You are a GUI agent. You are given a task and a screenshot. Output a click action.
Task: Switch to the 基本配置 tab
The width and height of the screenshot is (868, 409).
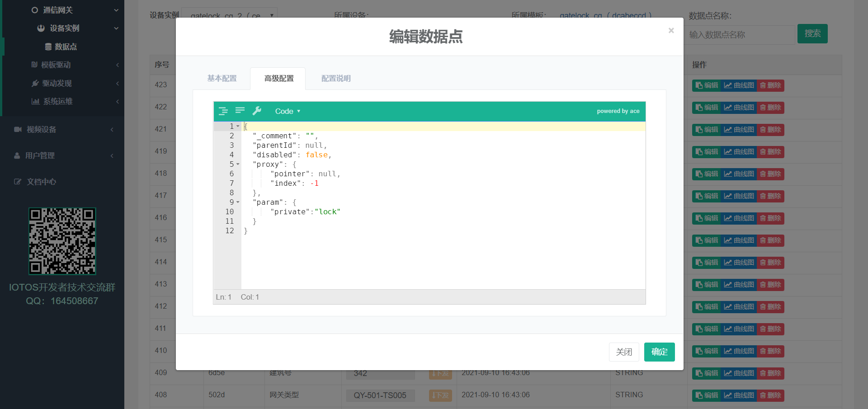point(222,79)
